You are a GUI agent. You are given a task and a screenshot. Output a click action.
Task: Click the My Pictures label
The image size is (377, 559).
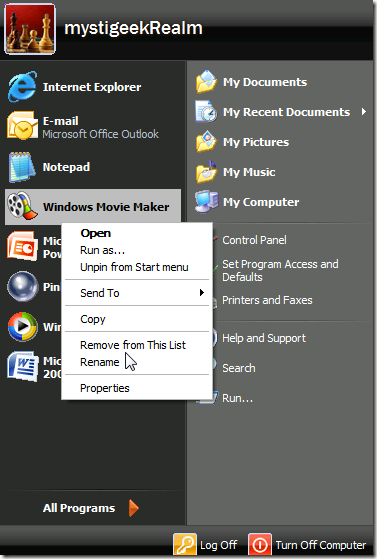[256, 142]
